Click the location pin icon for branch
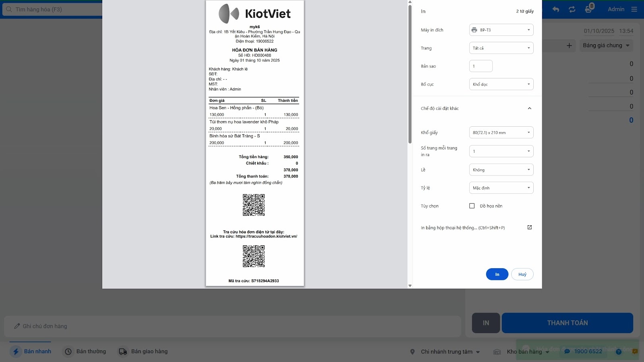644x362 pixels. [412, 352]
